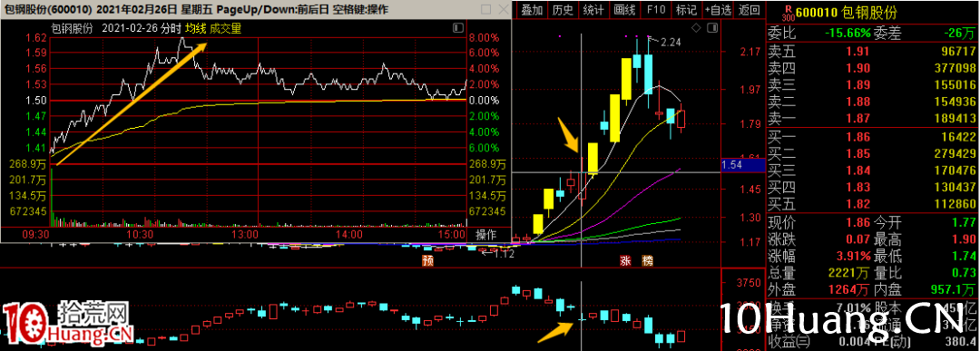Image resolution: width=980 pixels, height=351 pixels.
Task: Click the 最低 value 1.74
Action: coord(964,256)
